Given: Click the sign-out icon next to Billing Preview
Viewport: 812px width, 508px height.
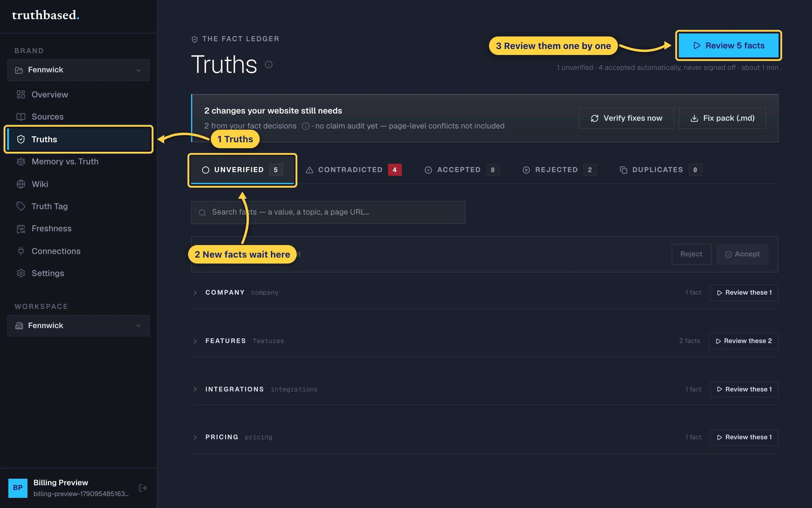Looking at the screenshot, I should tap(143, 488).
